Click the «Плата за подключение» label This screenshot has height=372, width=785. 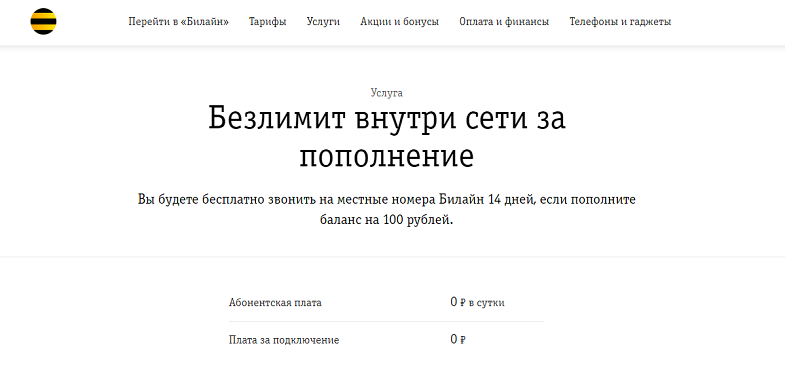[284, 340]
